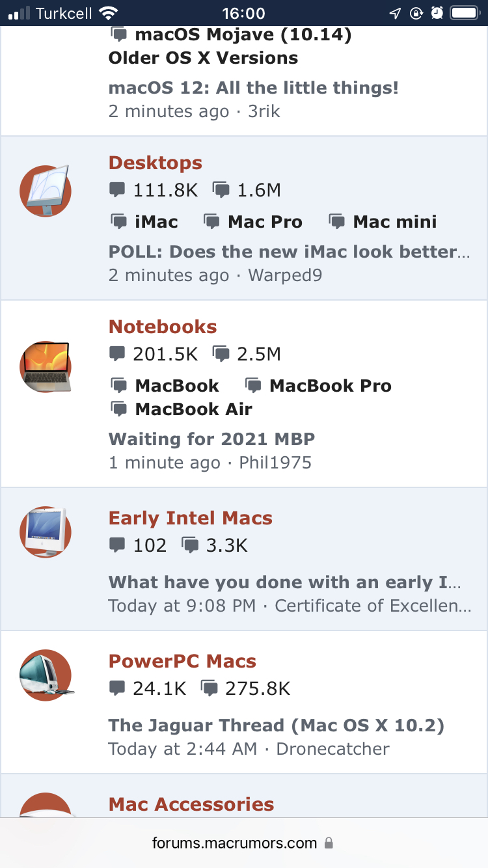Open the Mac Accessories forum icon
The width and height of the screenshot is (488, 868).
46,805
